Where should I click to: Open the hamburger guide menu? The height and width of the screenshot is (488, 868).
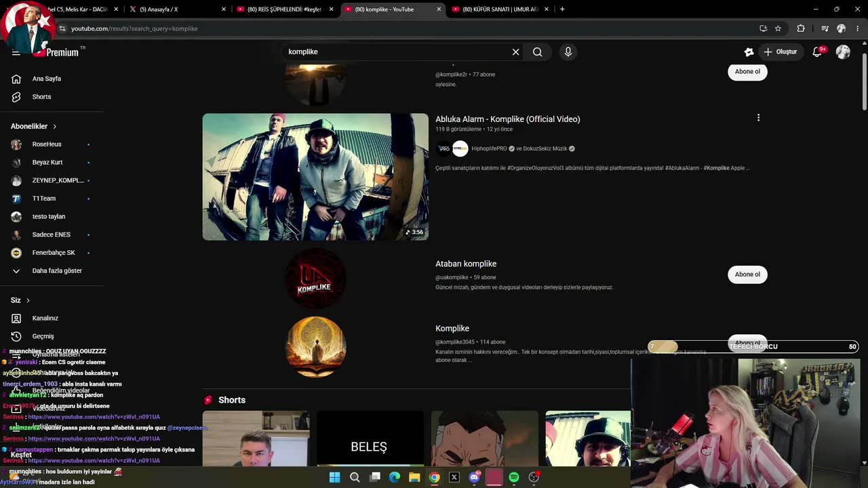[x=16, y=52]
